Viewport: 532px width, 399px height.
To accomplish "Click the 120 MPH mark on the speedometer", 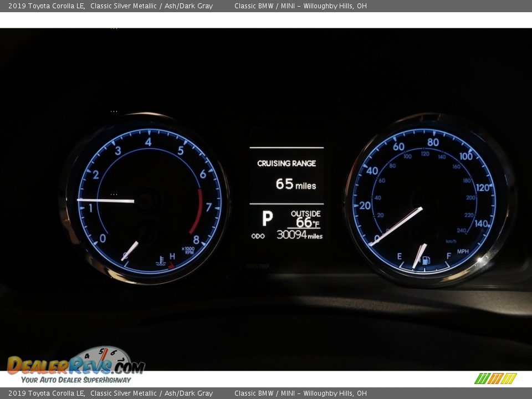I will coord(483,188).
